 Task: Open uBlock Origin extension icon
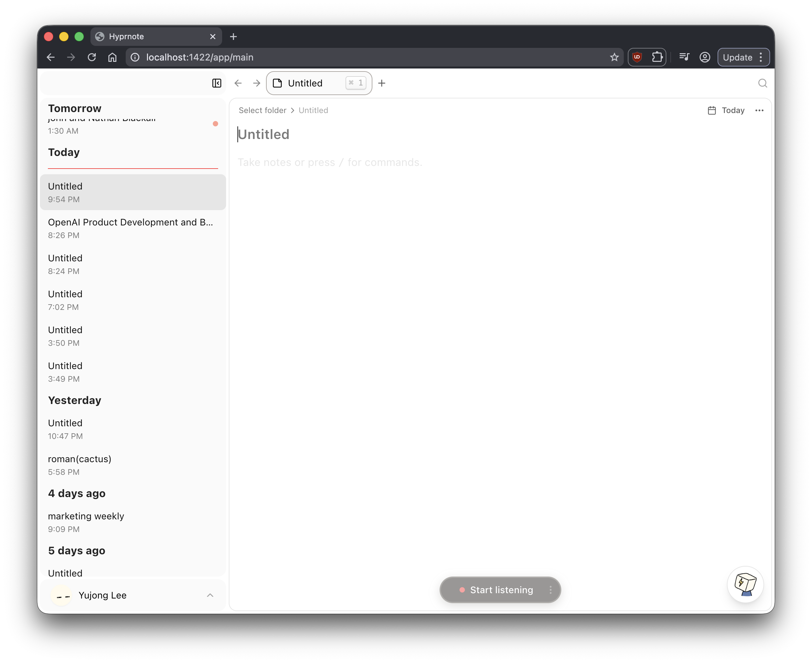click(637, 57)
